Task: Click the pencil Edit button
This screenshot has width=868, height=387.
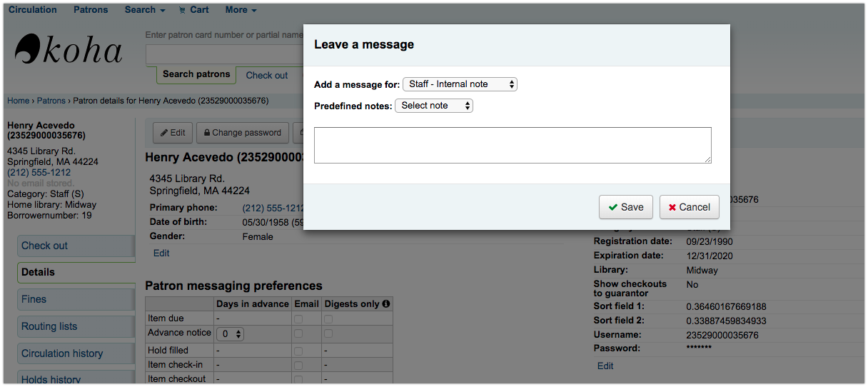Action: coord(173,133)
